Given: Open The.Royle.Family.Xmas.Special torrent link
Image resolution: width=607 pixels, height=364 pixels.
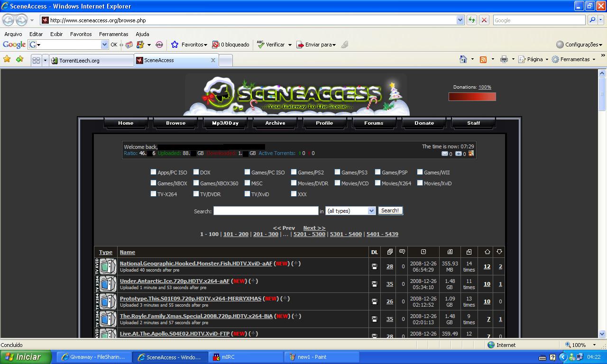Looking at the screenshot, I should click(196, 316).
